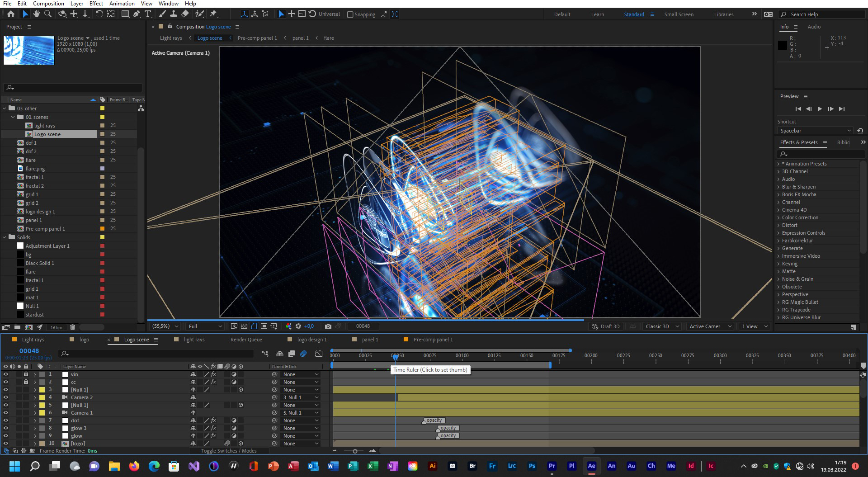Select the Hand tool
The image size is (868, 477).
(x=36, y=14)
